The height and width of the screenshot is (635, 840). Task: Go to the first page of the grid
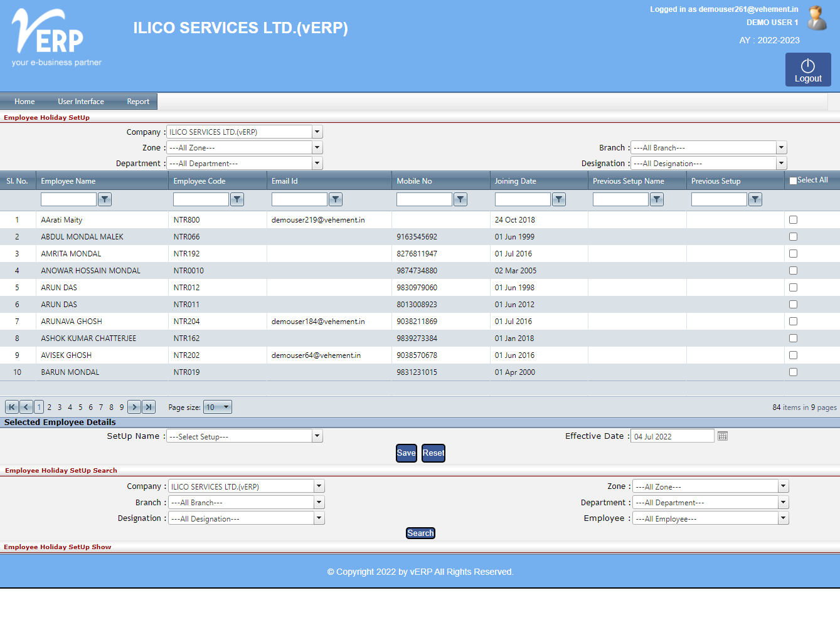coord(12,407)
